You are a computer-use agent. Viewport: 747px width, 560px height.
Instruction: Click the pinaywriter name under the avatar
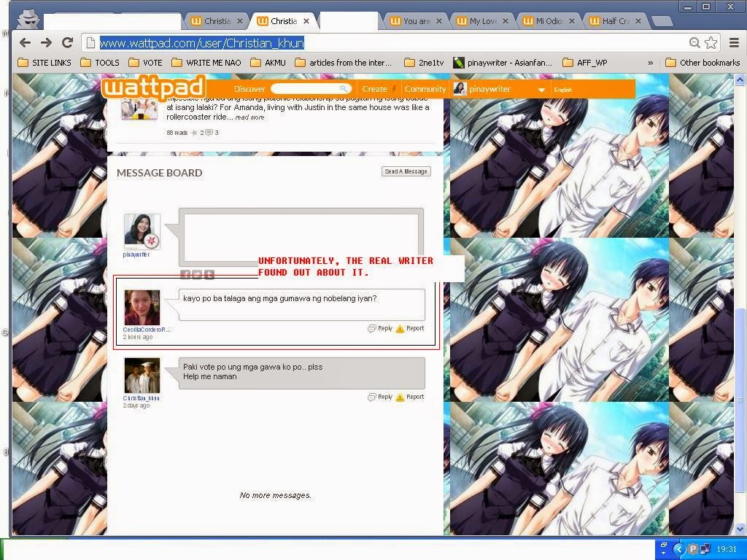point(136,254)
